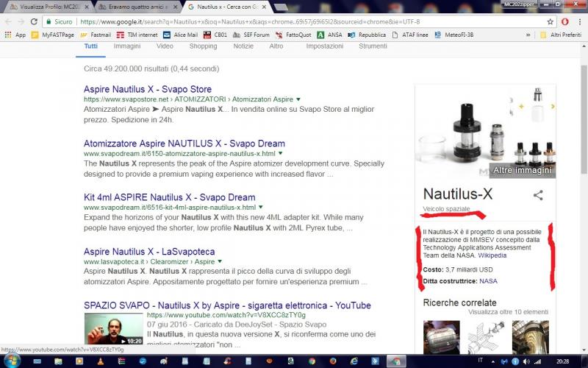Open the ATAF linee bookmark
This screenshot has width=588, height=368.
point(410,35)
